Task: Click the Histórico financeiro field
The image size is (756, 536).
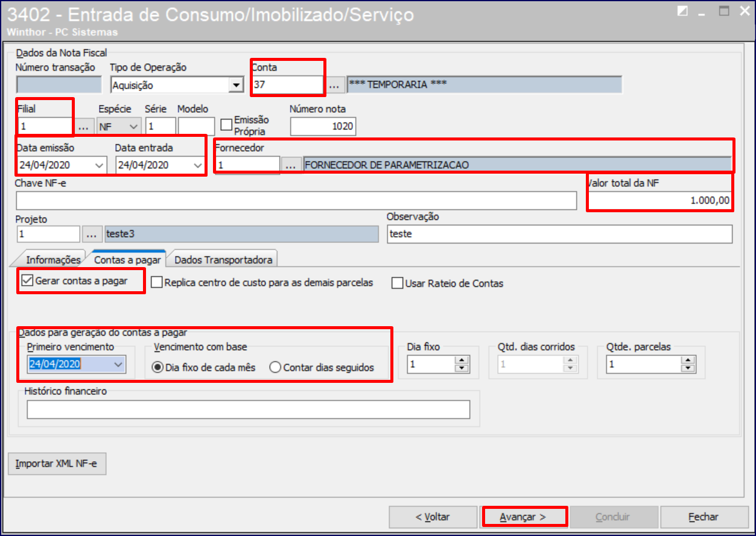Action: 248,410
